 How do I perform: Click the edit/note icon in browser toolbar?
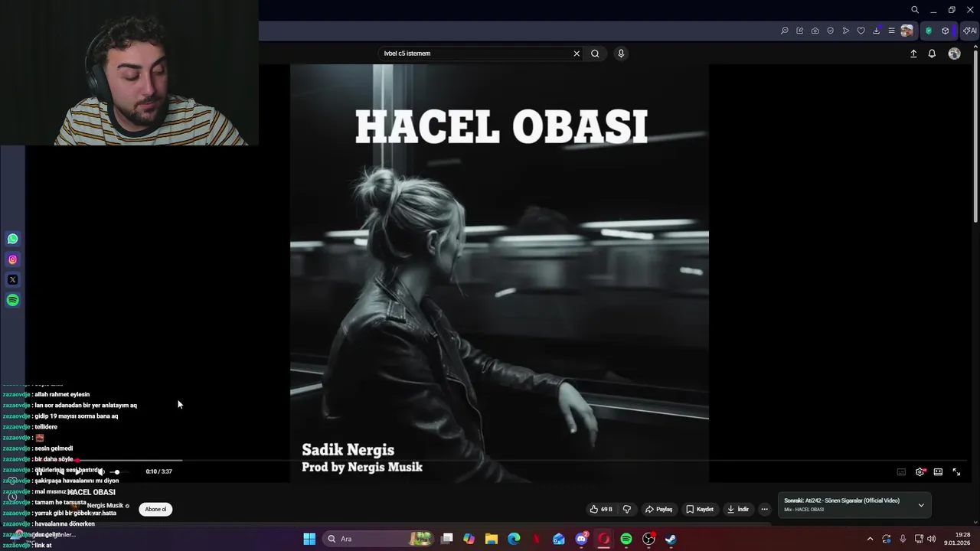(800, 31)
